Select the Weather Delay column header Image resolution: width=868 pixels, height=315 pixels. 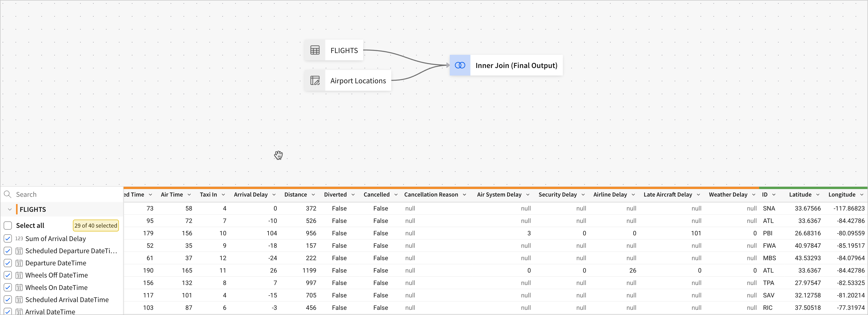[727, 194]
